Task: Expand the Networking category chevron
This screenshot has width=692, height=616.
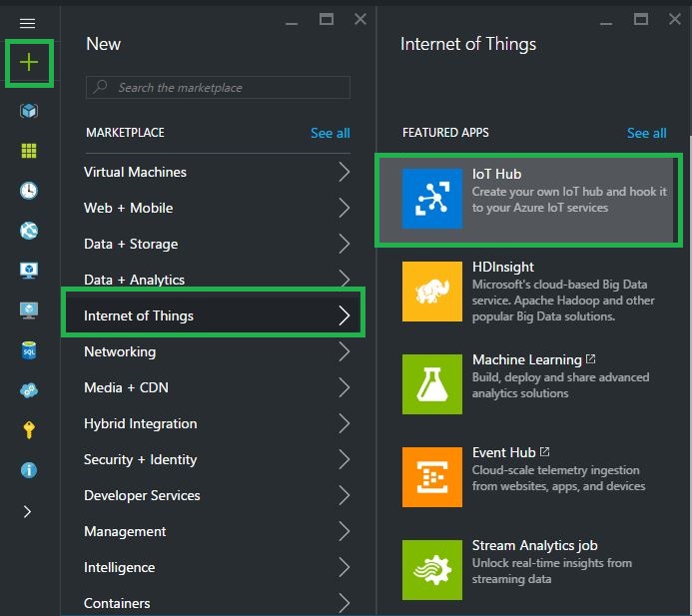Action: [x=345, y=351]
